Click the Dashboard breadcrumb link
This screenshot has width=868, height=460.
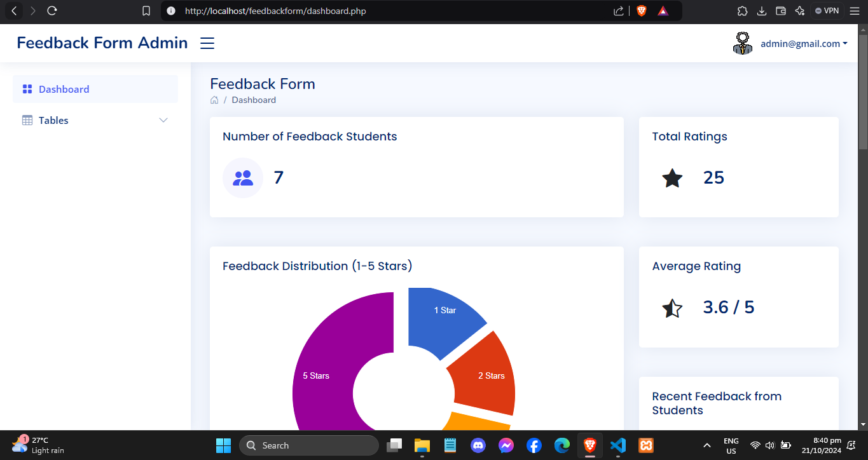coord(254,100)
